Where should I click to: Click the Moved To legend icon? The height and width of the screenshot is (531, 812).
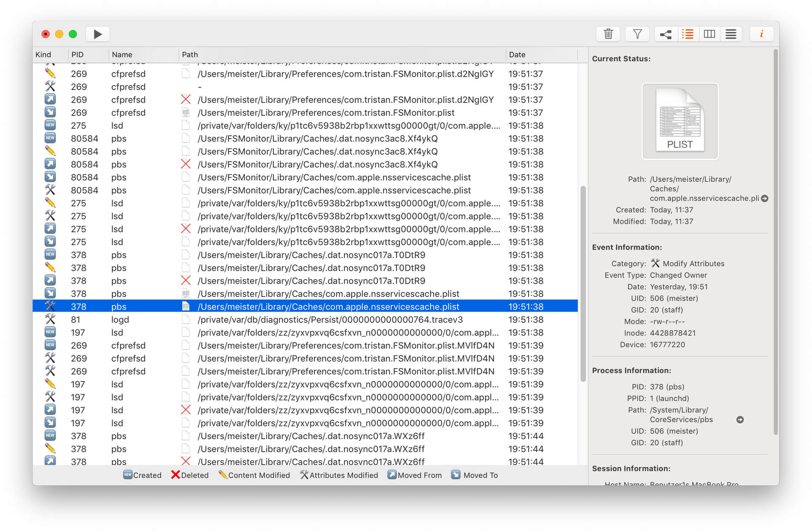456,475
